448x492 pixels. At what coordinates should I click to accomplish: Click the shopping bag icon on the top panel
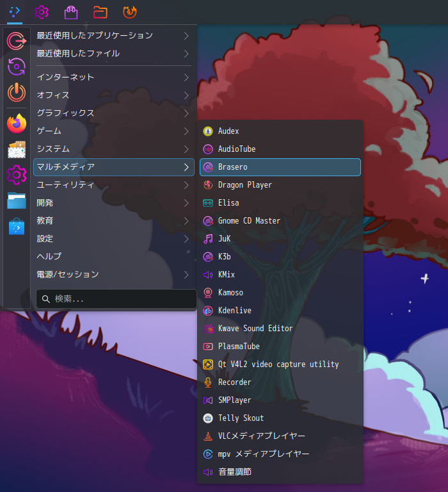[71, 13]
